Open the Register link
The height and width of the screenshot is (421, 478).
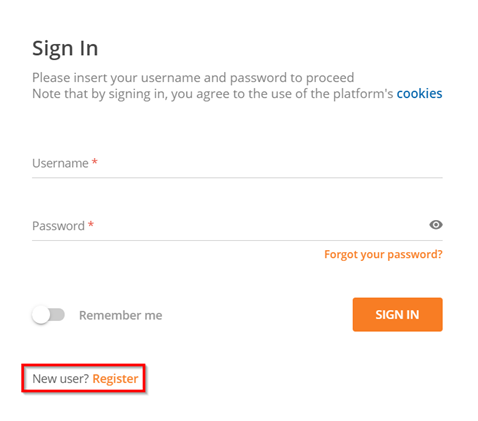click(x=115, y=379)
